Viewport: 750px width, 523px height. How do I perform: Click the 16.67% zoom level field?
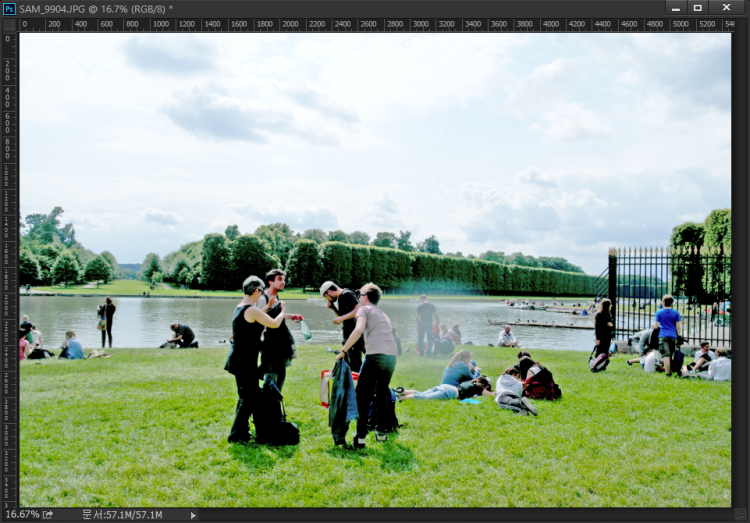[22, 515]
